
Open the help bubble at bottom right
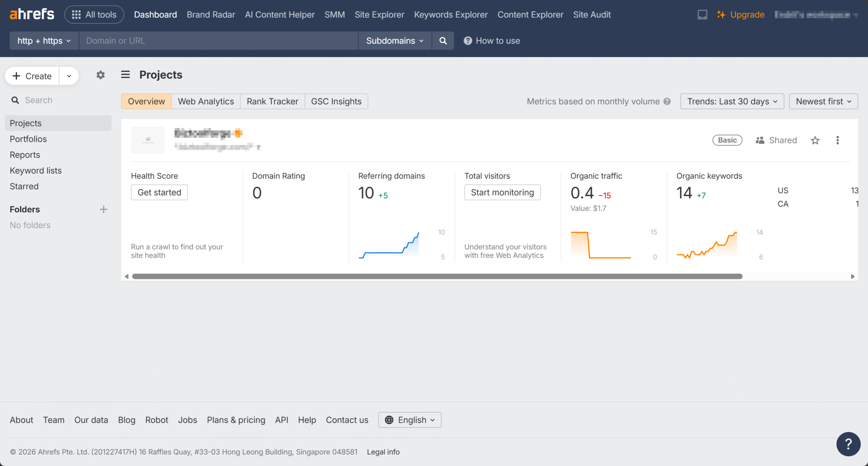tap(848, 444)
